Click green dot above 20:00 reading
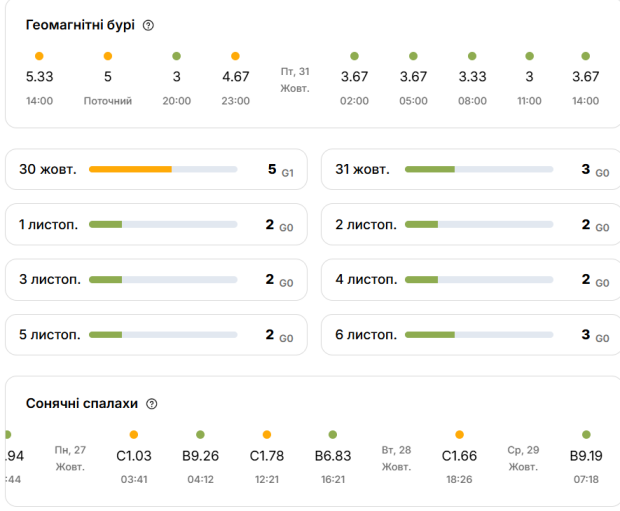This screenshot has height=511, width=620. pos(176,56)
